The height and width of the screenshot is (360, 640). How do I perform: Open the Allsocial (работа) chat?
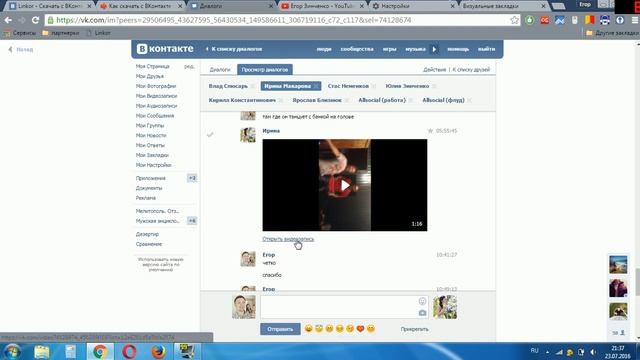coord(382,100)
